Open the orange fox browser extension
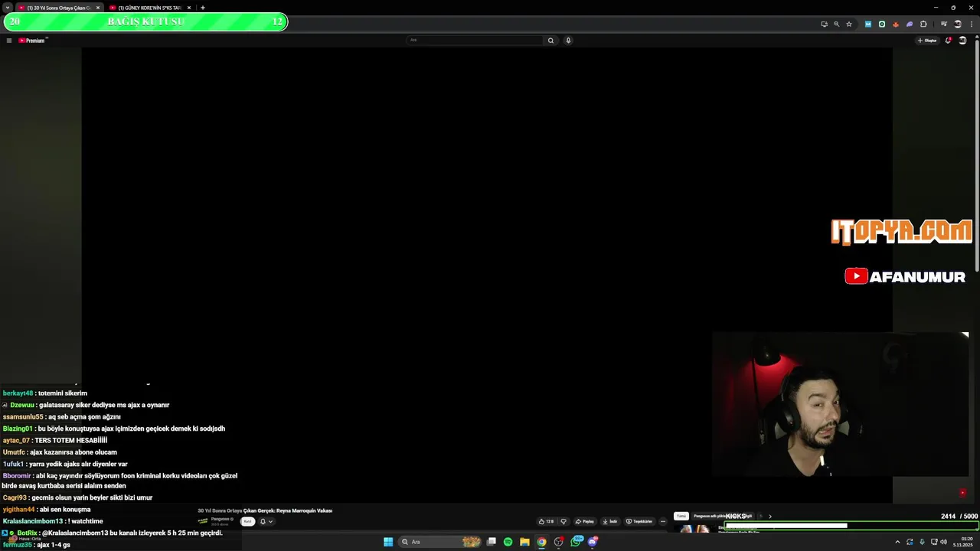Viewport: 980px width, 551px height. coord(896,24)
